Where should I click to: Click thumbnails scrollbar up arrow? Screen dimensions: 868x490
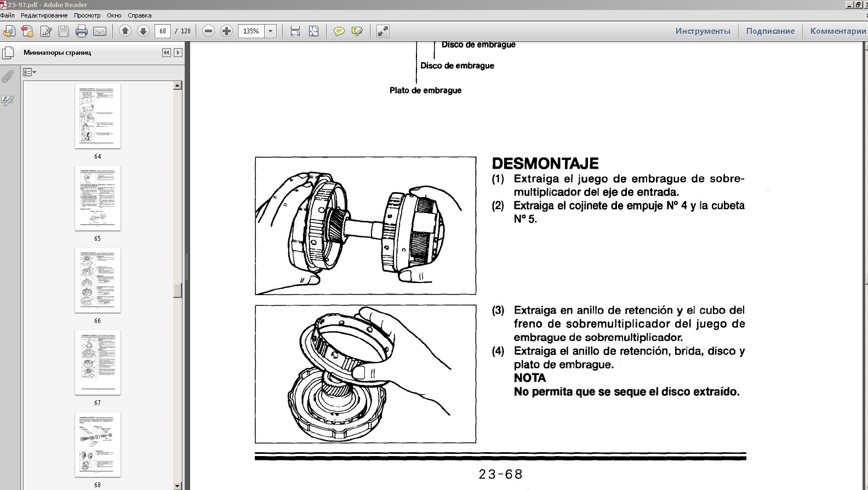[178, 85]
